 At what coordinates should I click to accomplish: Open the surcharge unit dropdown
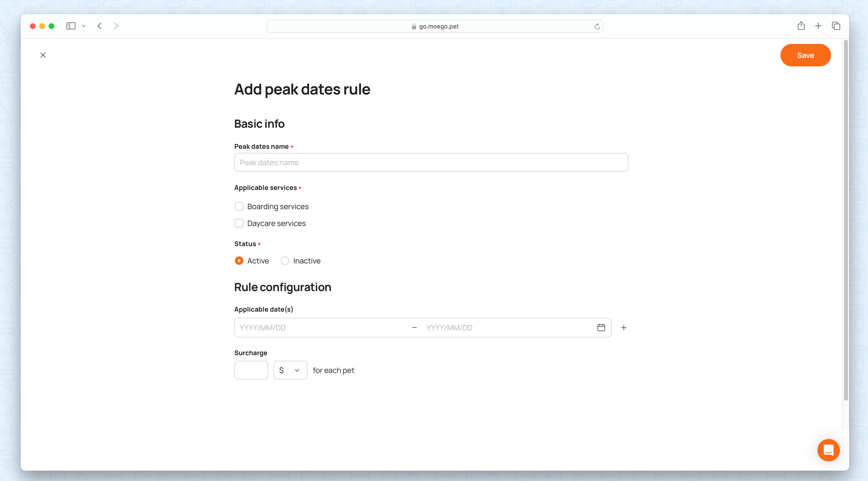coord(290,370)
